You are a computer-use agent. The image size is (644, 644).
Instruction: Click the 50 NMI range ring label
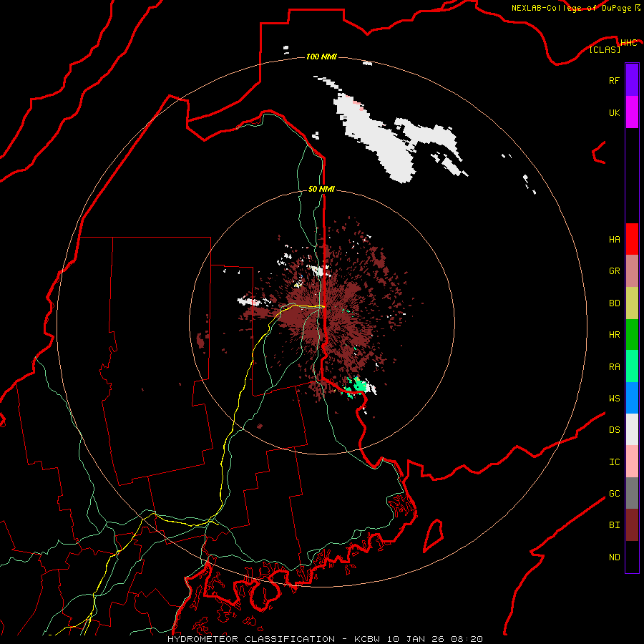pos(321,189)
